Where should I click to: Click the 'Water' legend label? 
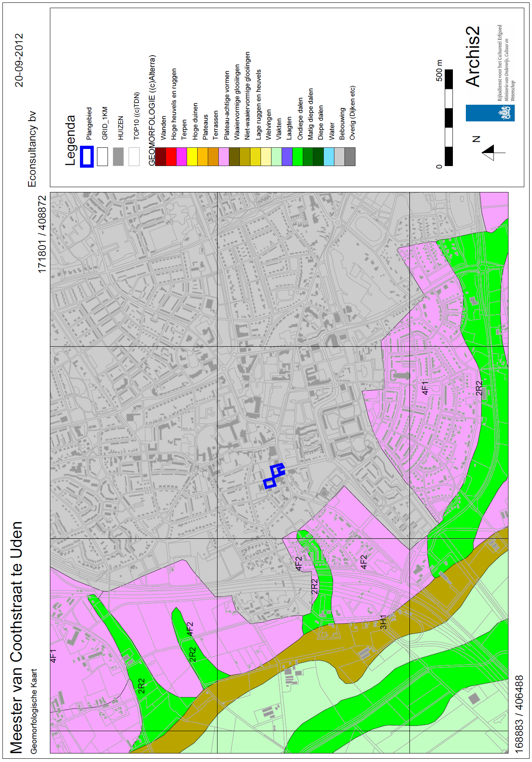click(332, 131)
